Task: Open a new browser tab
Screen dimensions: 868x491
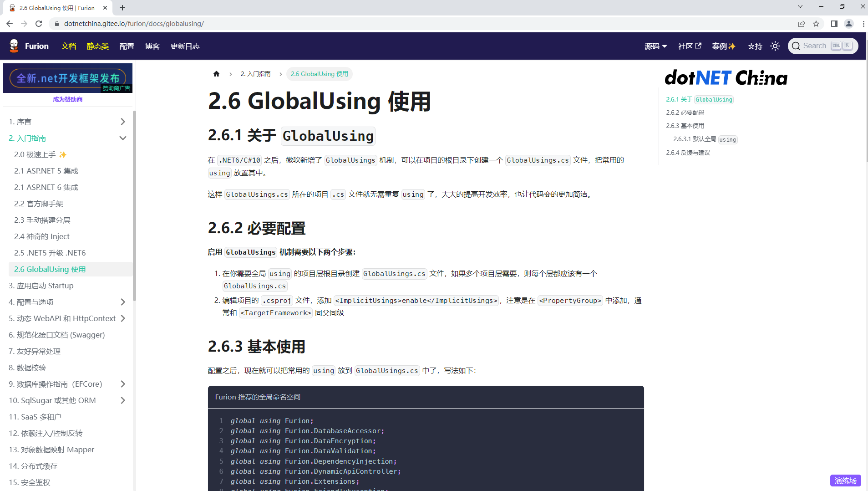Action: [x=122, y=8]
